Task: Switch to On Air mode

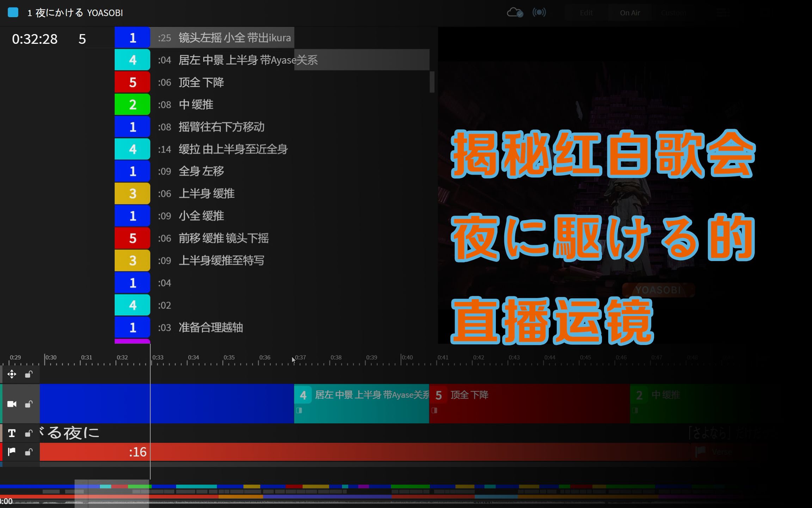Action: point(630,12)
